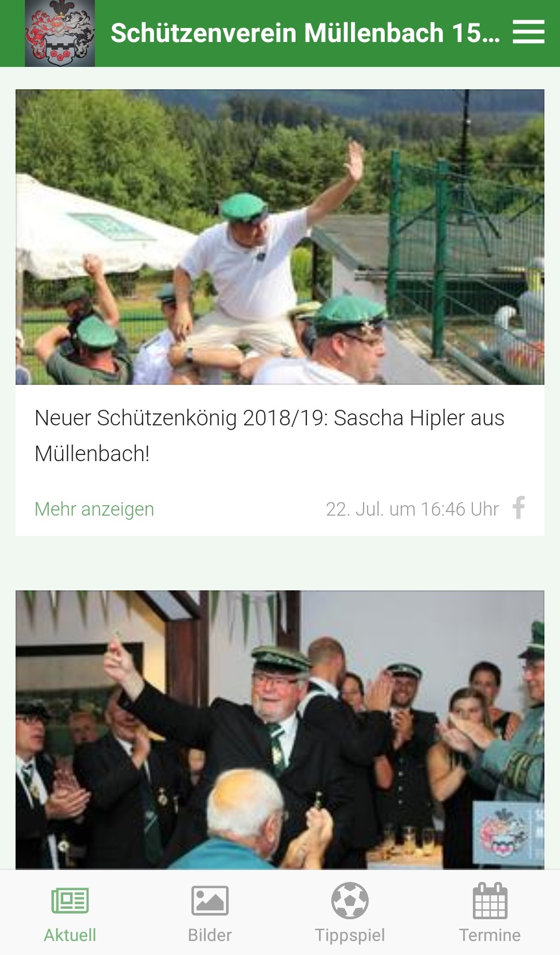The width and height of the screenshot is (560, 955).
Task: Open the Tippspiel soccer ball icon
Action: pyautogui.click(x=350, y=901)
